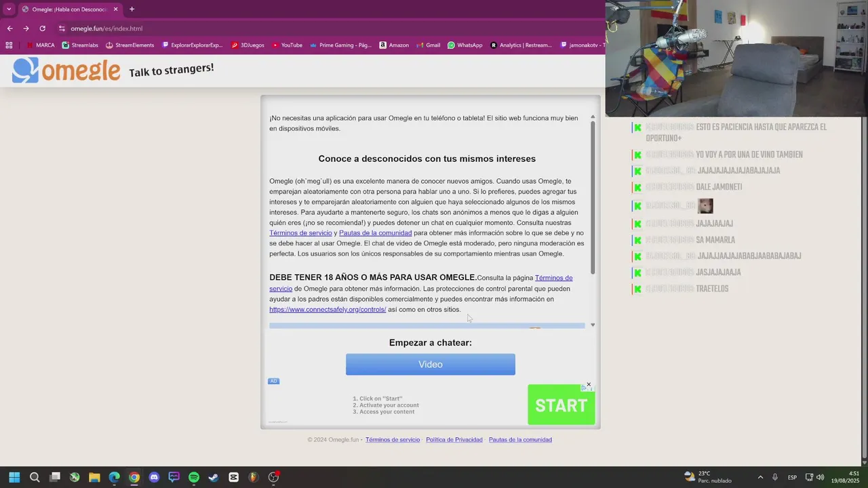Open footer Términos de servicio link
868x488 pixels.
(393, 440)
